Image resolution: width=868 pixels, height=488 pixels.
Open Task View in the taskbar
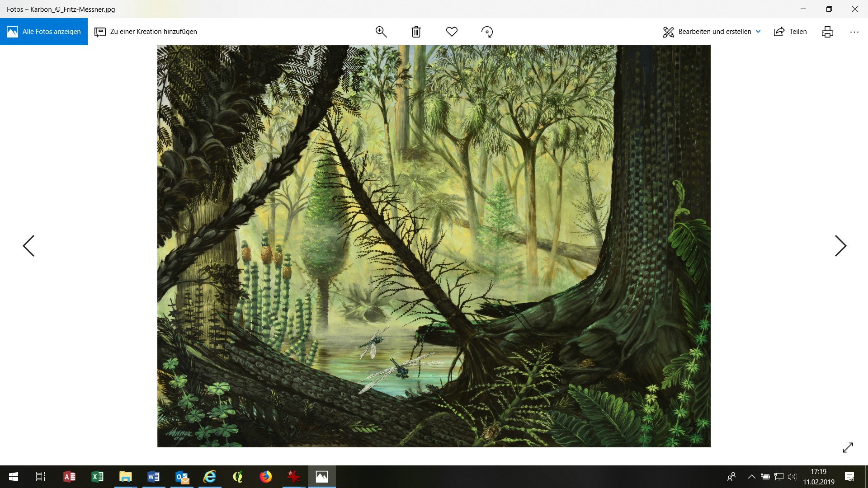(41, 477)
